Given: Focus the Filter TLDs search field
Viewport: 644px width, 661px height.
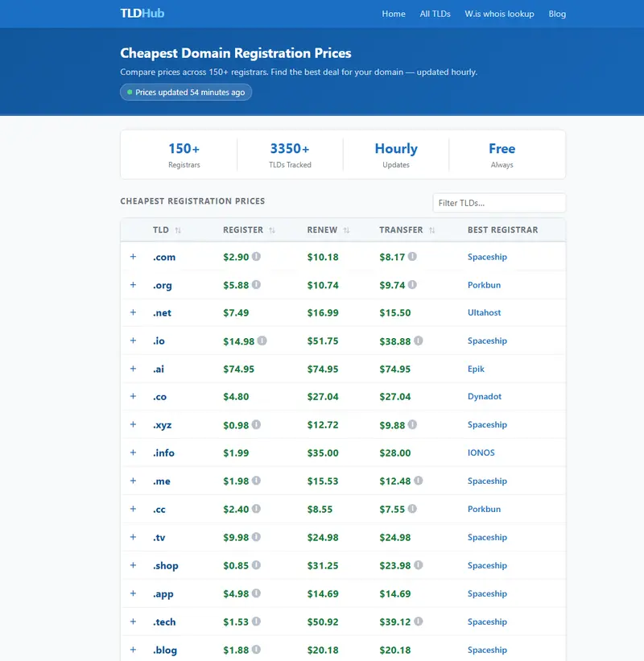Looking at the screenshot, I should 498,203.
